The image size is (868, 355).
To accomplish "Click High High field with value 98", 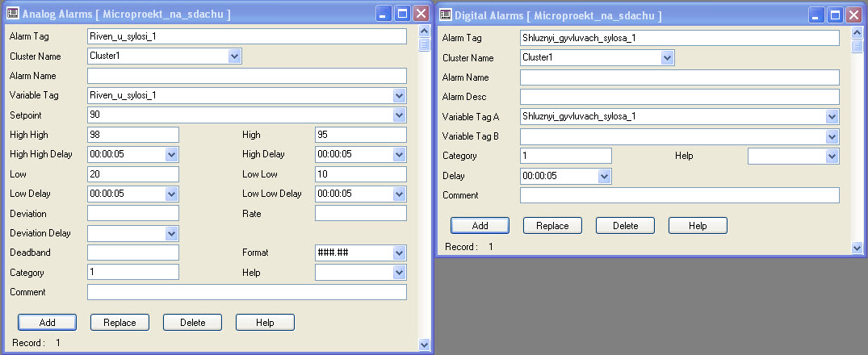I will 133,135.
